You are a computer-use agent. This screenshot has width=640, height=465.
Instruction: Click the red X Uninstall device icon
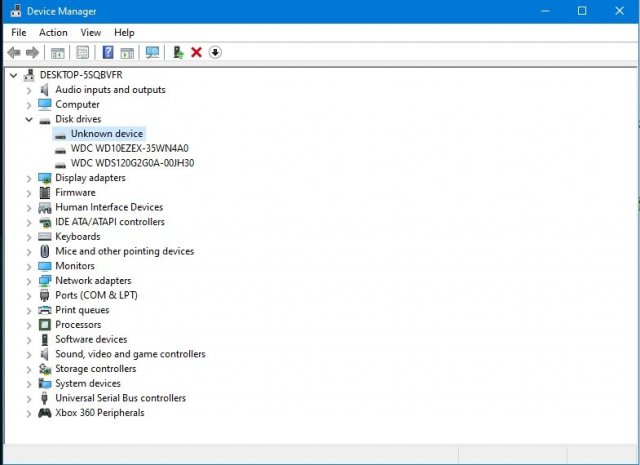tap(196, 52)
